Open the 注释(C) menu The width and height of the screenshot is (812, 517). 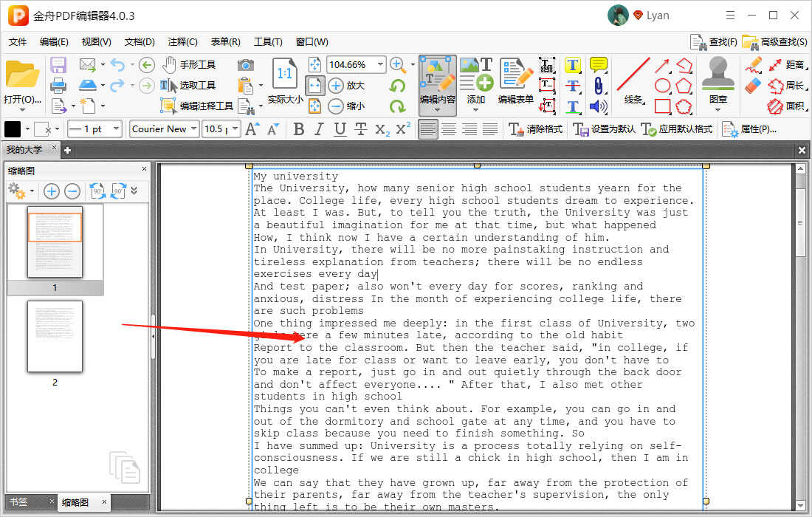(x=182, y=42)
